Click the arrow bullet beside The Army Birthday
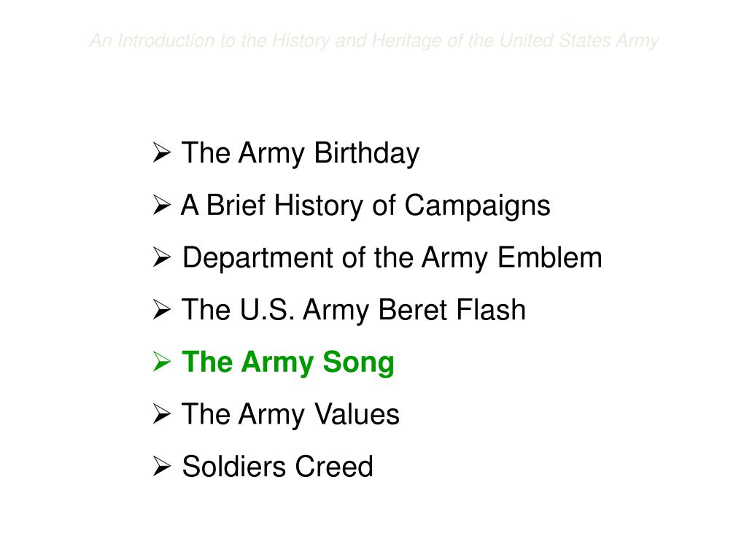 [162, 153]
